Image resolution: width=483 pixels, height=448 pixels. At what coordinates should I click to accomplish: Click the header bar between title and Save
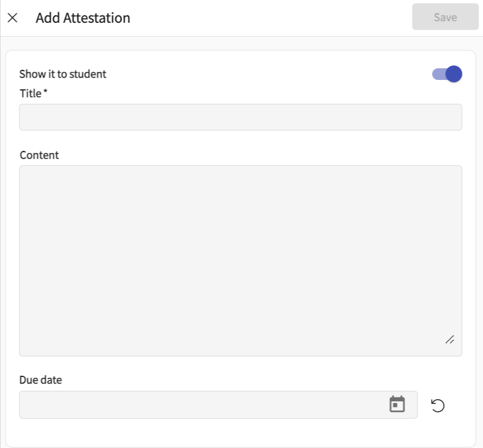[x=271, y=18]
